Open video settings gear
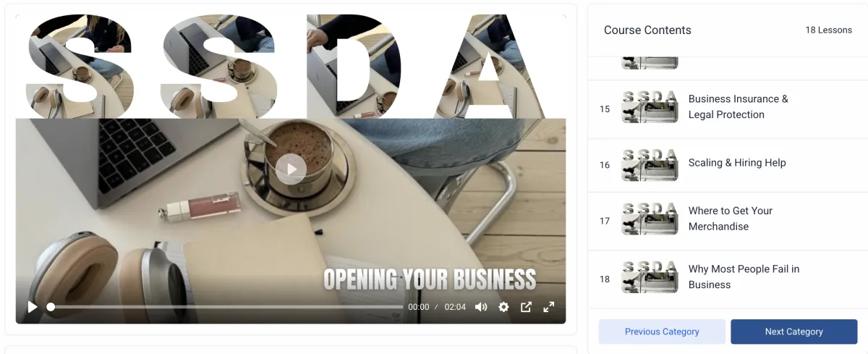Screen dimensions: 868x354 pos(503,307)
